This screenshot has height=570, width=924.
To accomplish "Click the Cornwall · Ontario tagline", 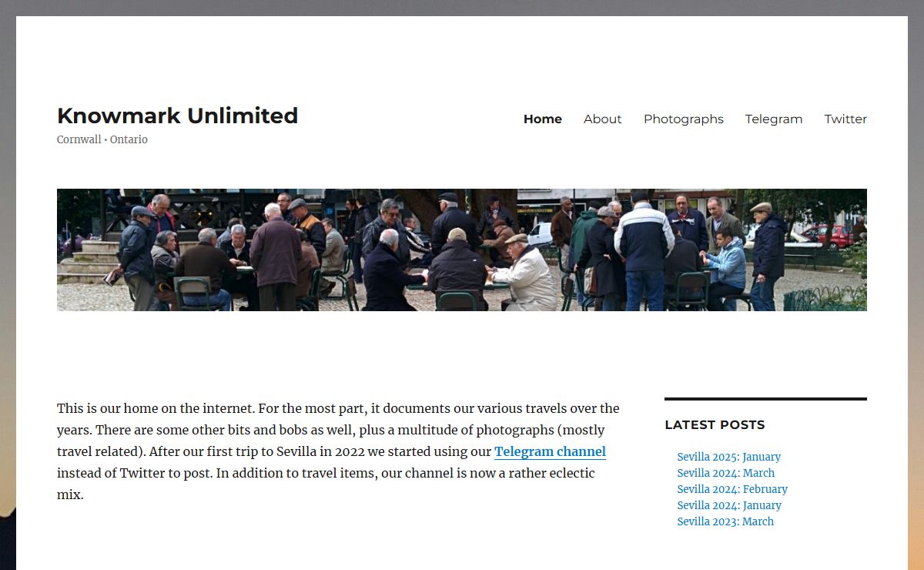I will 102,139.
